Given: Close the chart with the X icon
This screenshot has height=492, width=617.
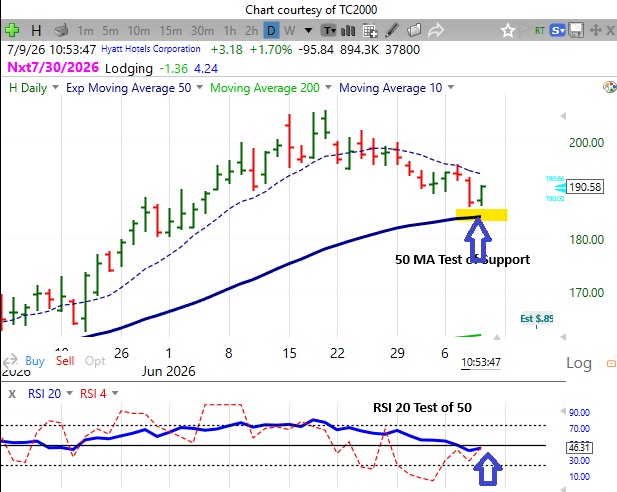Looking at the screenshot, I should point(610,30).
